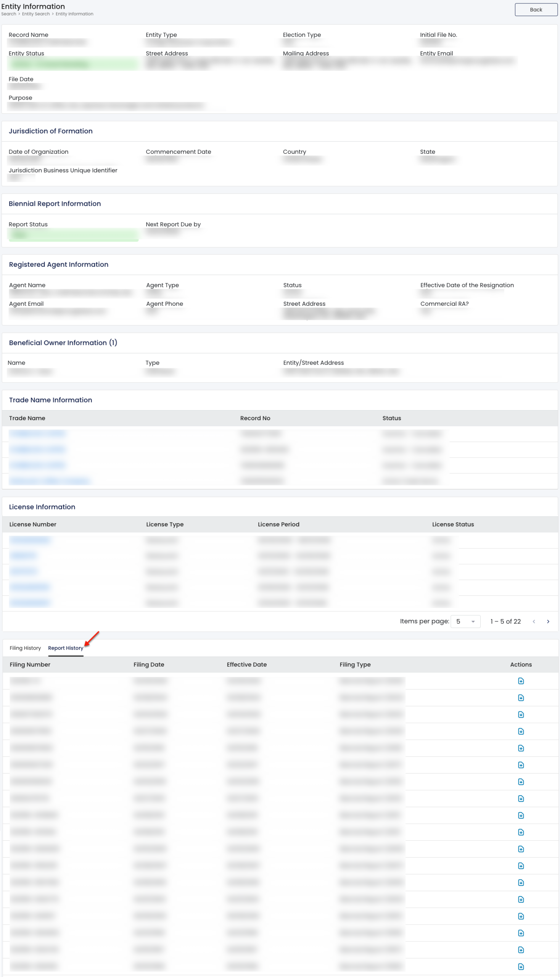Download the first Report History row's document

point(521,681)
